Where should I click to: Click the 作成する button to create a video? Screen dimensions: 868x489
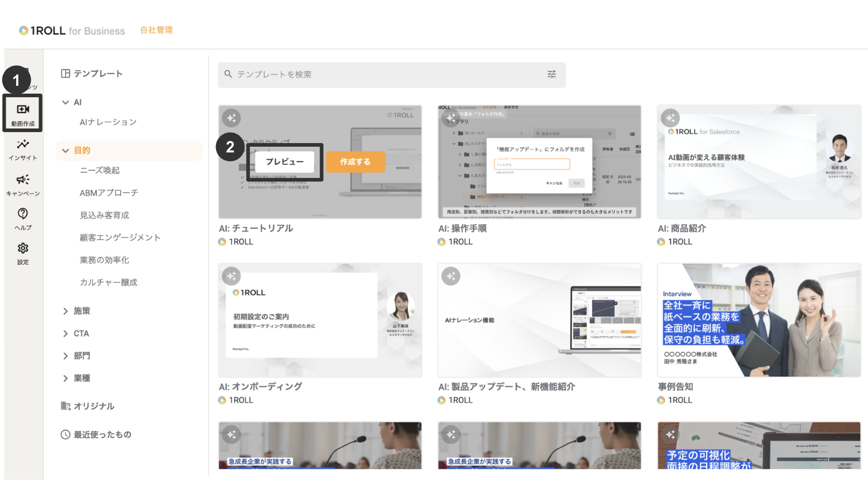[355, 162]
